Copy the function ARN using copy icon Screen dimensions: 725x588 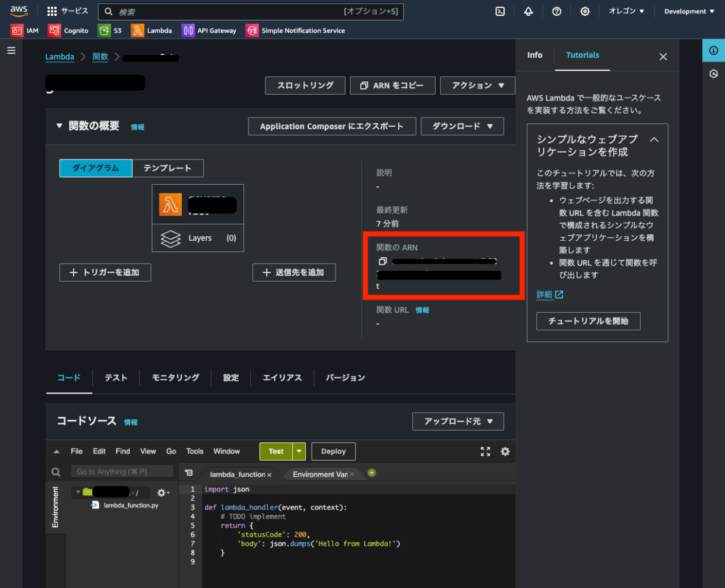[382, 261]
